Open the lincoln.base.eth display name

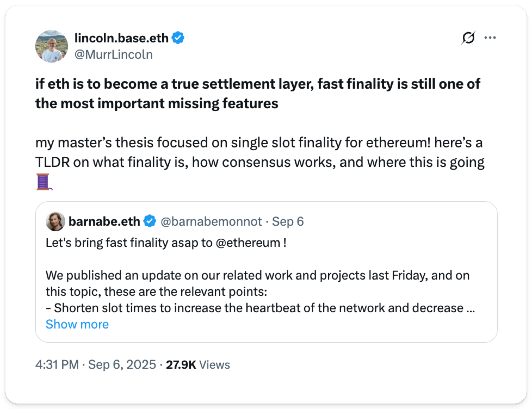point(121,38)
